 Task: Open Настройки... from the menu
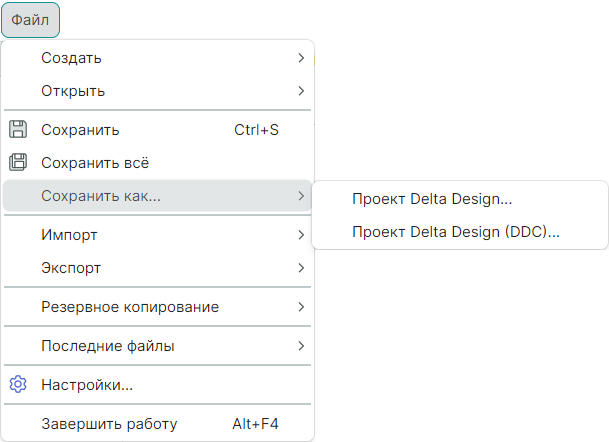87,385
